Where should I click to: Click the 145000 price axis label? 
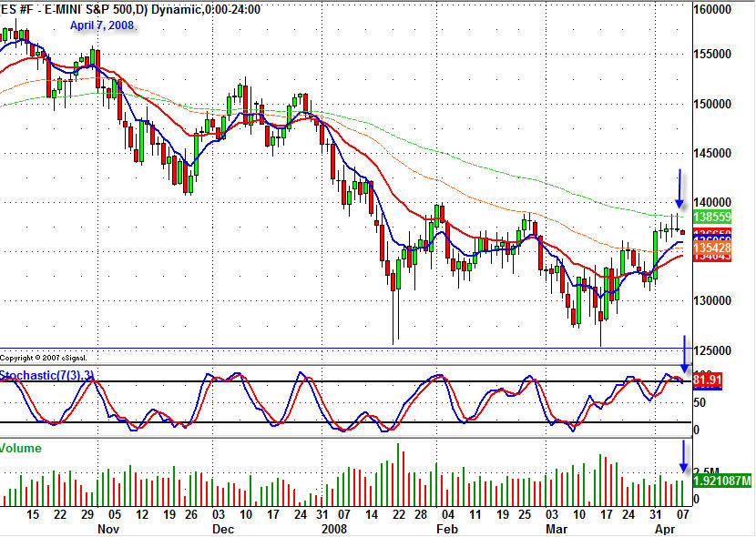click(712, 153)
